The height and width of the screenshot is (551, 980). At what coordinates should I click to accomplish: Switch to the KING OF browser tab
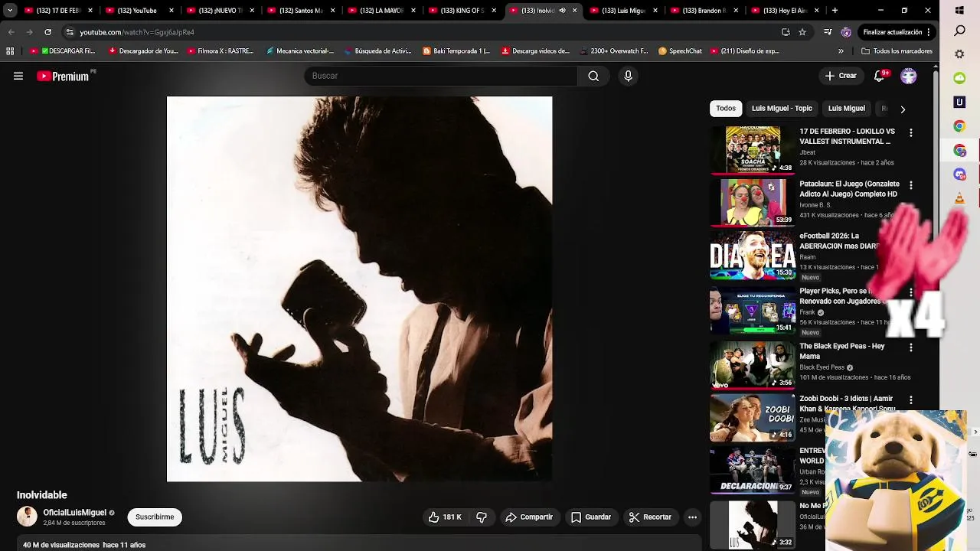[x=462, y=11]
